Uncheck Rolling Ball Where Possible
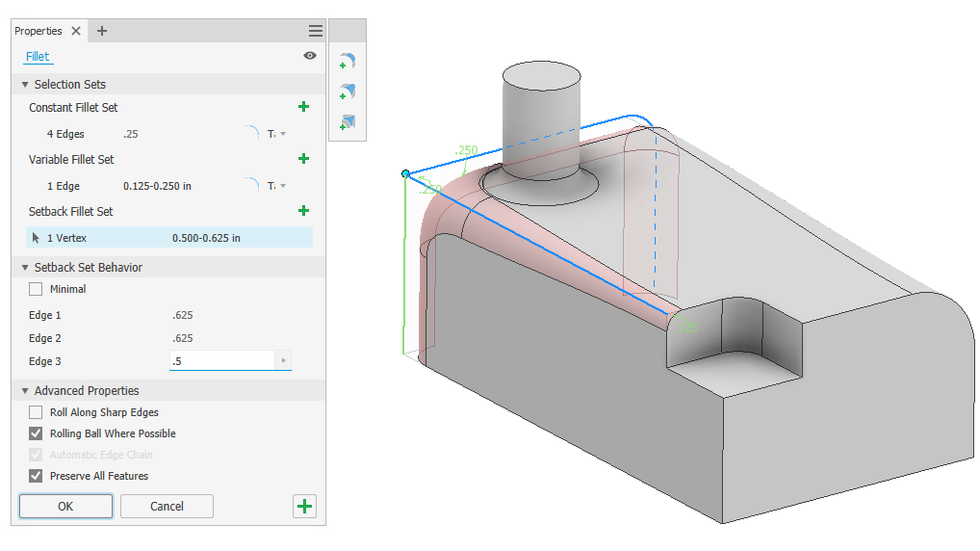The height and width of the screenshot is (551, 980). (x=36, y=433)
